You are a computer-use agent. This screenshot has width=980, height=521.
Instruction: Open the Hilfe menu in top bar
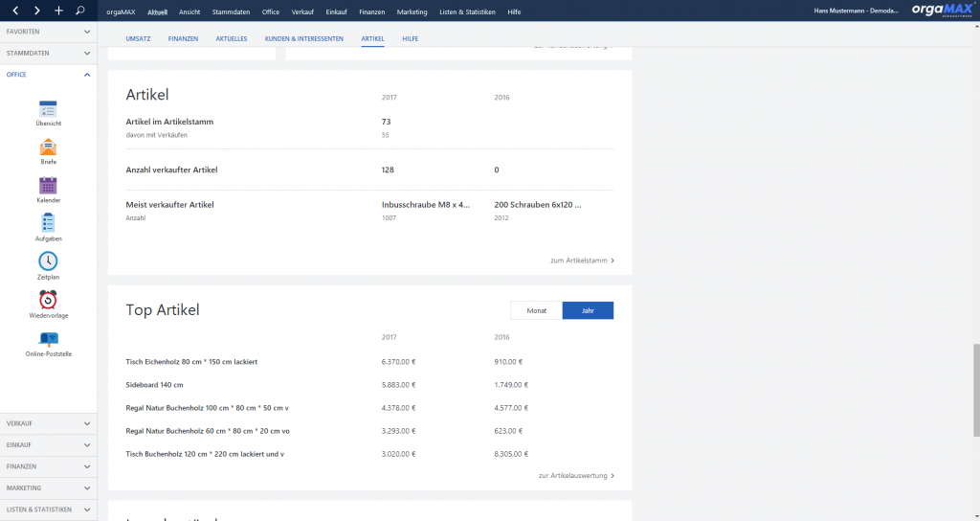tap(514, 11)
